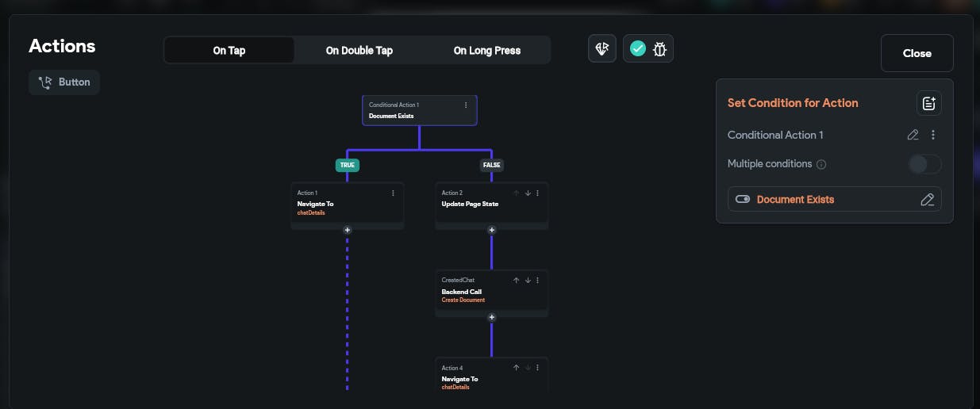Click the TRUE branch label
Screen dimensions: 980x409
click(348, 165)
